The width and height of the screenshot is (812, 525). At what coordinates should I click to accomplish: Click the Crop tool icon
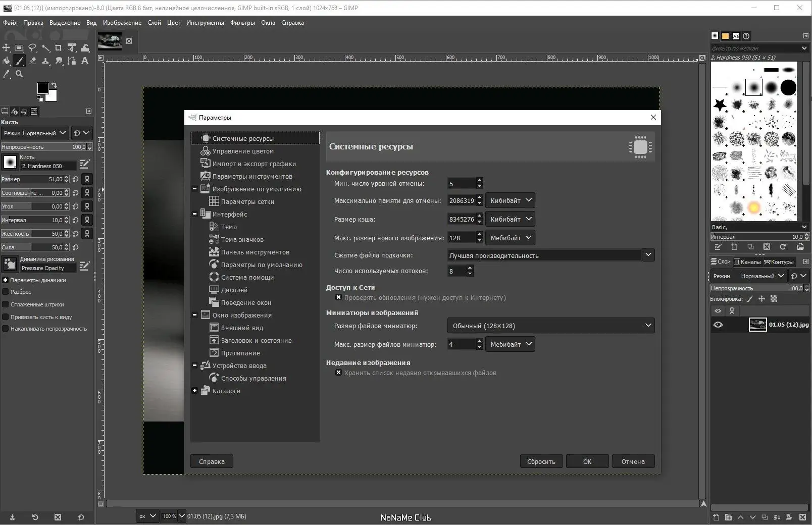coord(58,47)
